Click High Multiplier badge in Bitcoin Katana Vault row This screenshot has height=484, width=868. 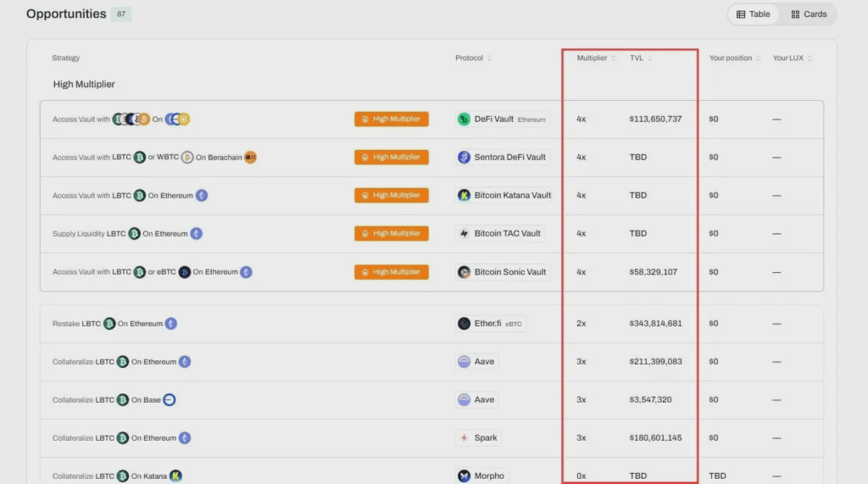click(392, 196)
